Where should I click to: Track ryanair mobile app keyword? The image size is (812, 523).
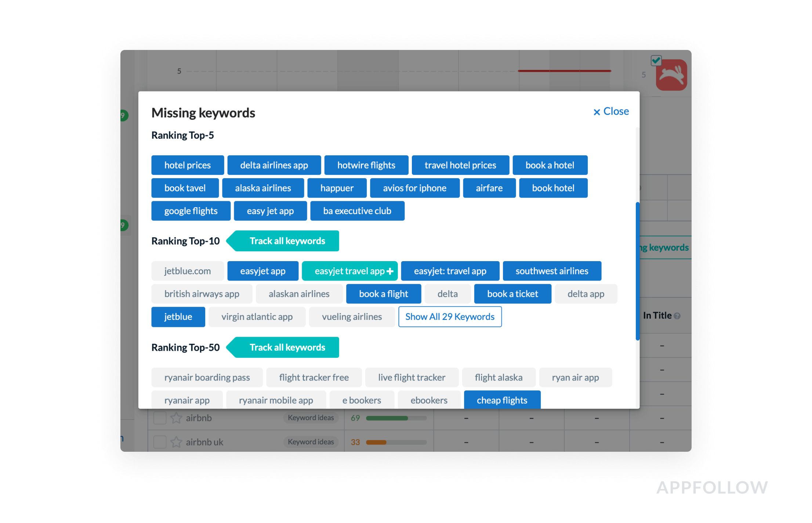pyautogui.click(x=276, y=400)
